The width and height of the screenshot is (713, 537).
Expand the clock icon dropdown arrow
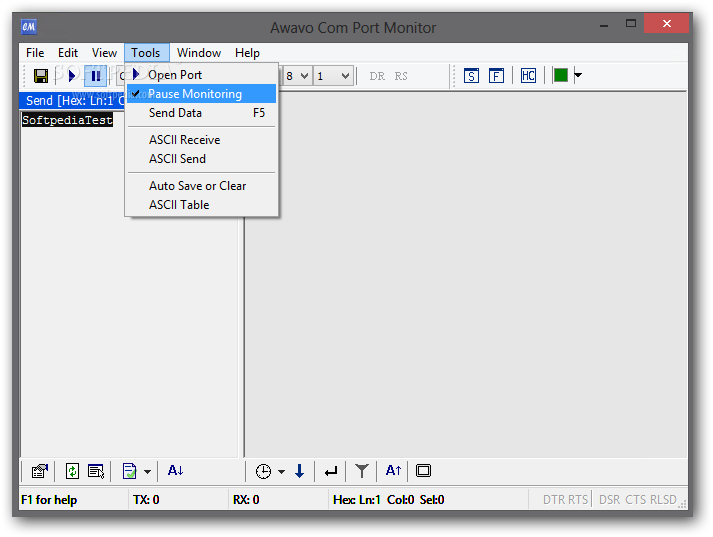pyautogui.click(x=281, y=472)
